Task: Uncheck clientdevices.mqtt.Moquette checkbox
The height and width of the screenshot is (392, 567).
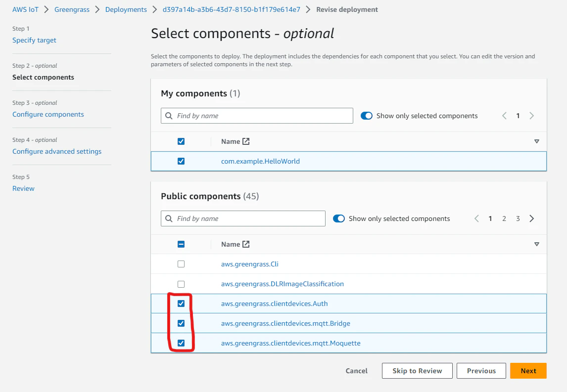Action: click(181, 343)
